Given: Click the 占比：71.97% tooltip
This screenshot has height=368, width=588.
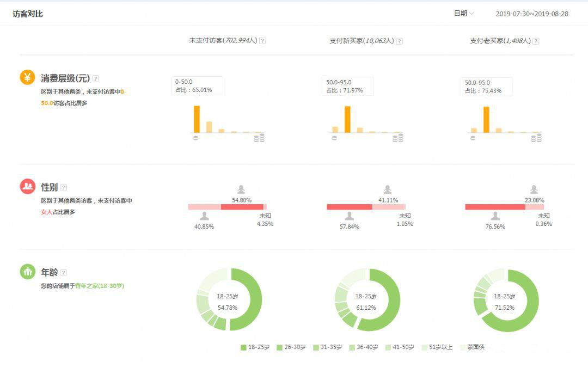Looking at the screenshot, I should click(347, 86).
